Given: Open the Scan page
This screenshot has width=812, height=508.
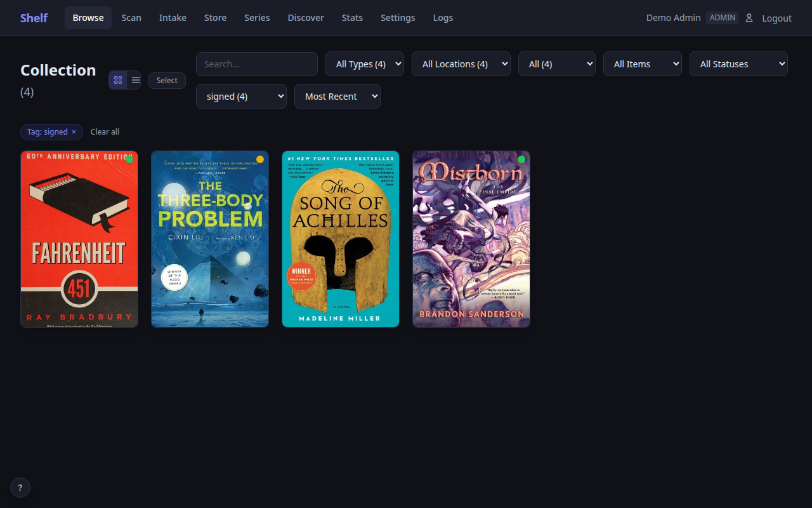Looking at the screenshot, I should [x=131, y=18].
